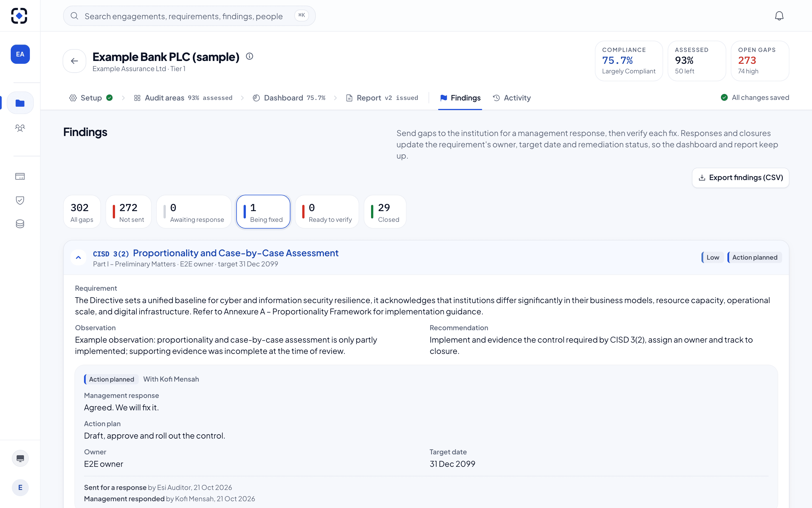Click the 'All changes saved' status

pyautogui.click(x=755, y=97)
